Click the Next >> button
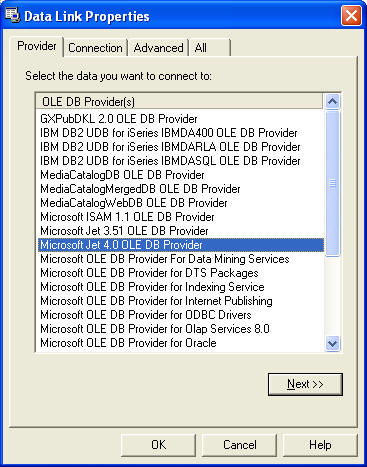 (x=305, y=384)
